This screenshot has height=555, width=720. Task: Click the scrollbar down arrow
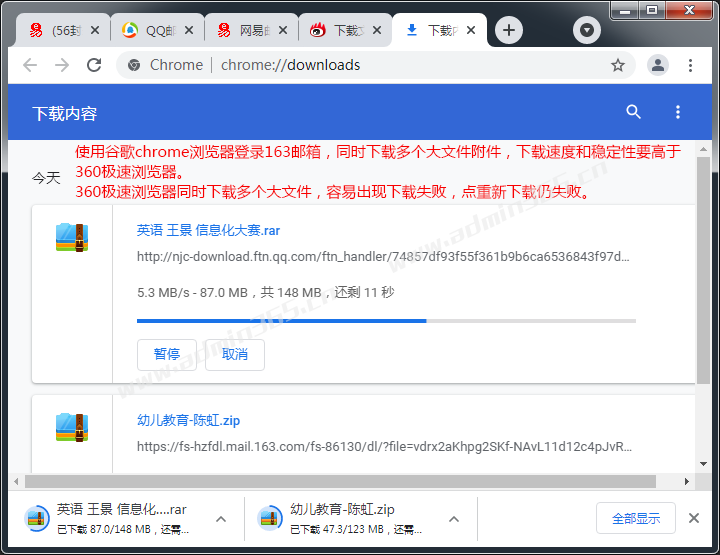[x=703, y=464]
